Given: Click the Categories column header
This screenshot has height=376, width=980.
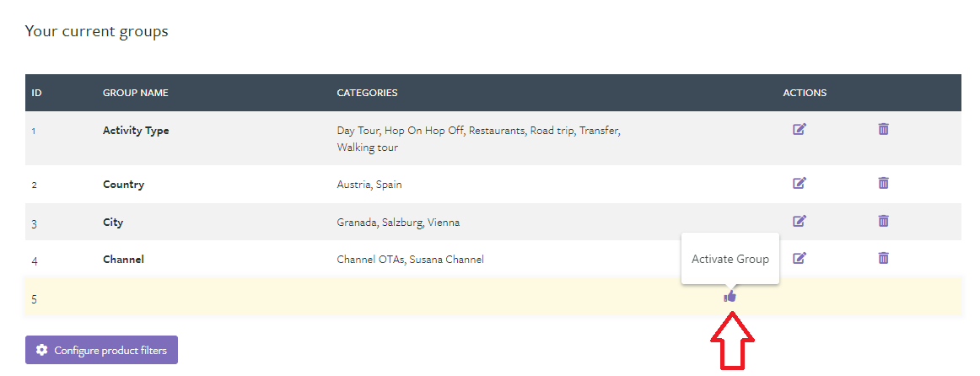Looking at the screenshot, I should tap(367, 93).
